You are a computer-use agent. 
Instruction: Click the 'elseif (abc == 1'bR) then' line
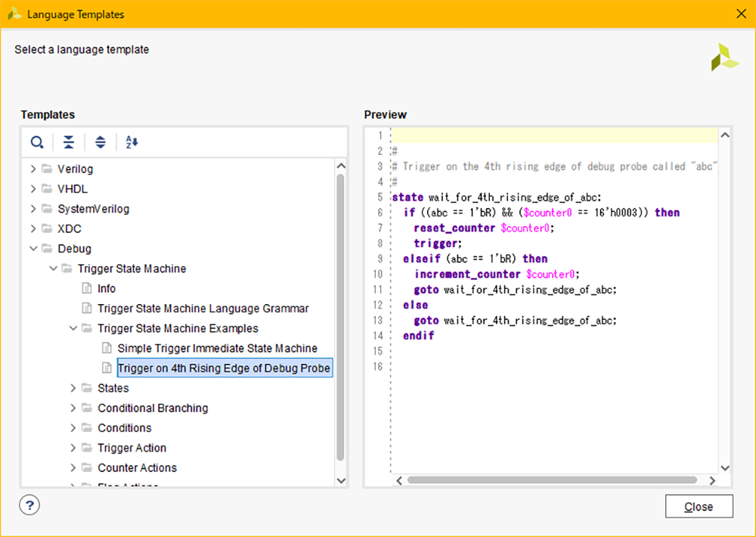pos(476,259)
